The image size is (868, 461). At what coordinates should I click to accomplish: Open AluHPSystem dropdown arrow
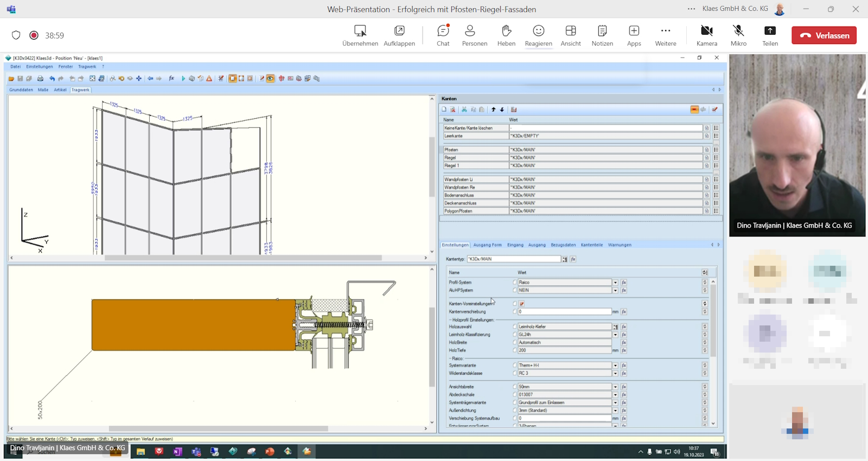(x=615, y=290)
